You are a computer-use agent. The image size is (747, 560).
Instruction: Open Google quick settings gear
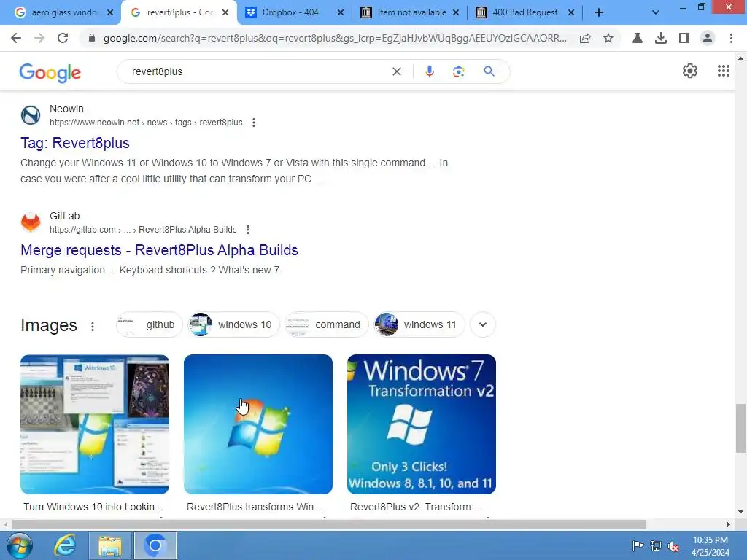[690, 71]
